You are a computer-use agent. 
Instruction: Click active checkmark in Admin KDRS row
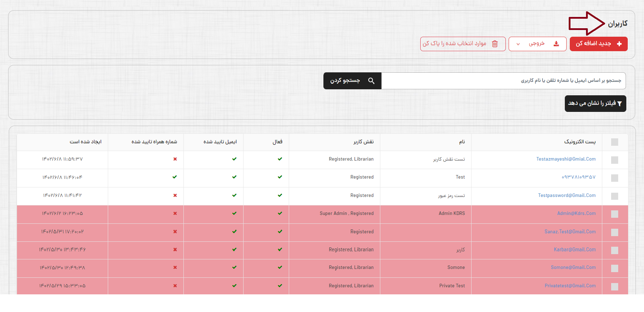pos(280,214)
